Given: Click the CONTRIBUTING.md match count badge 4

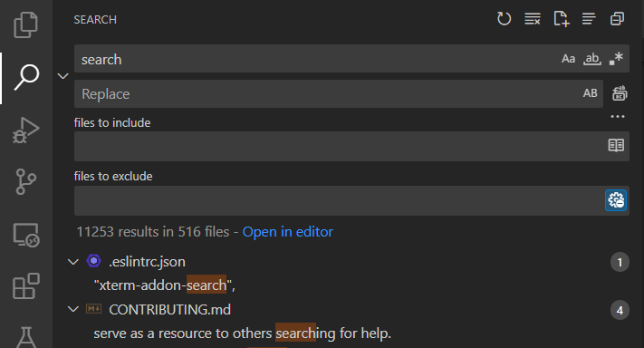Looking at the screenshot, I should click(x=620, y=310).
